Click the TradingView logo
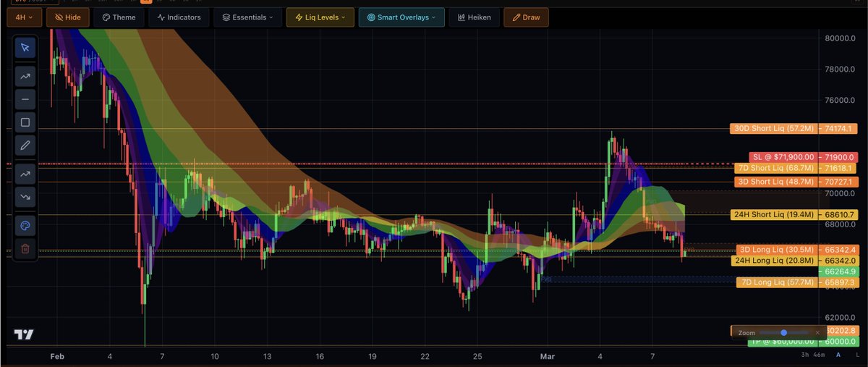868x367 pixels. click(25, 334)
